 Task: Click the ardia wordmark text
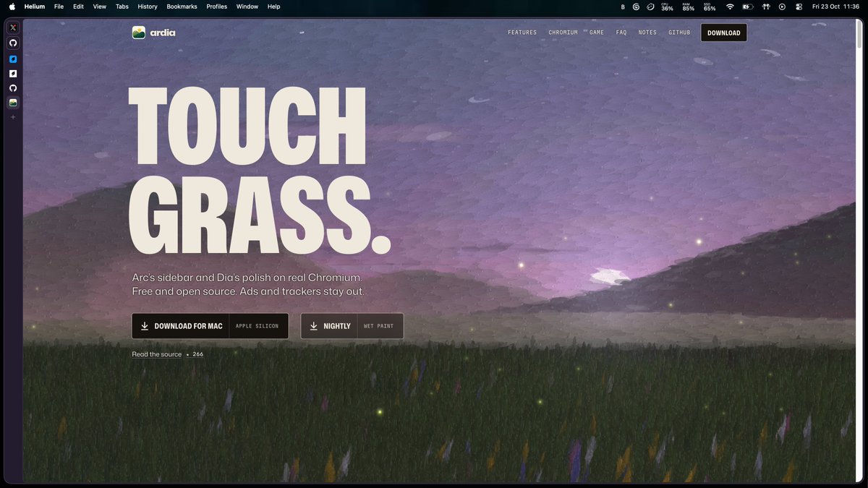pos(163,33)
